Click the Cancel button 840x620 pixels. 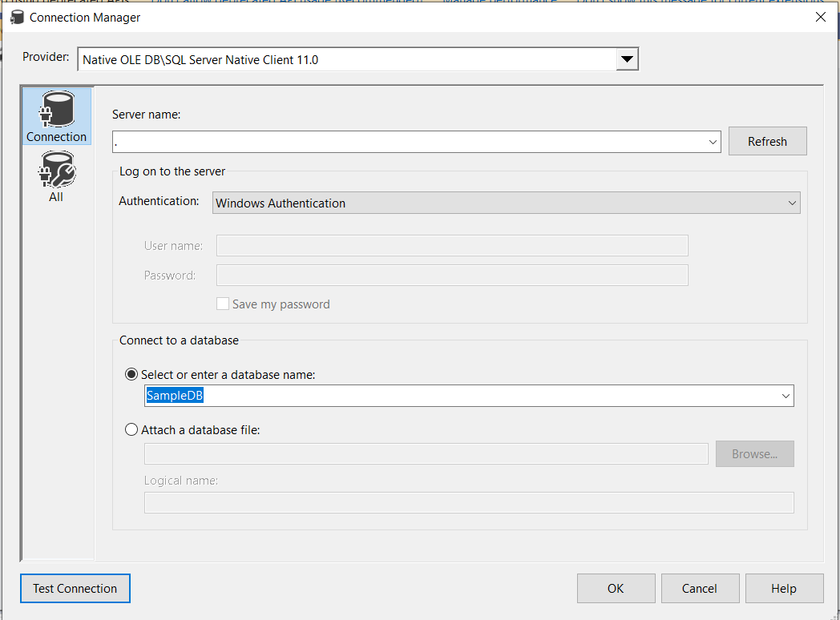[699, 588]
